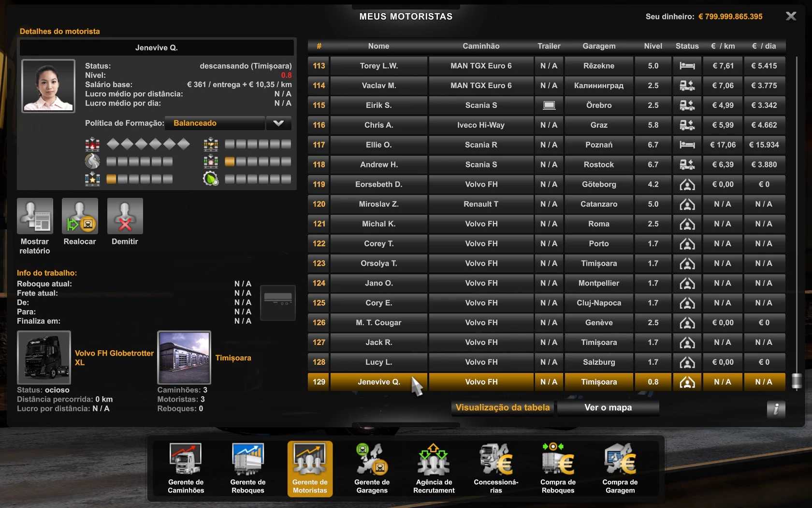The height and width of the screenshot is (508, 812).
Task: Open Gerente de Garagens
Action: tap(372, 468)
